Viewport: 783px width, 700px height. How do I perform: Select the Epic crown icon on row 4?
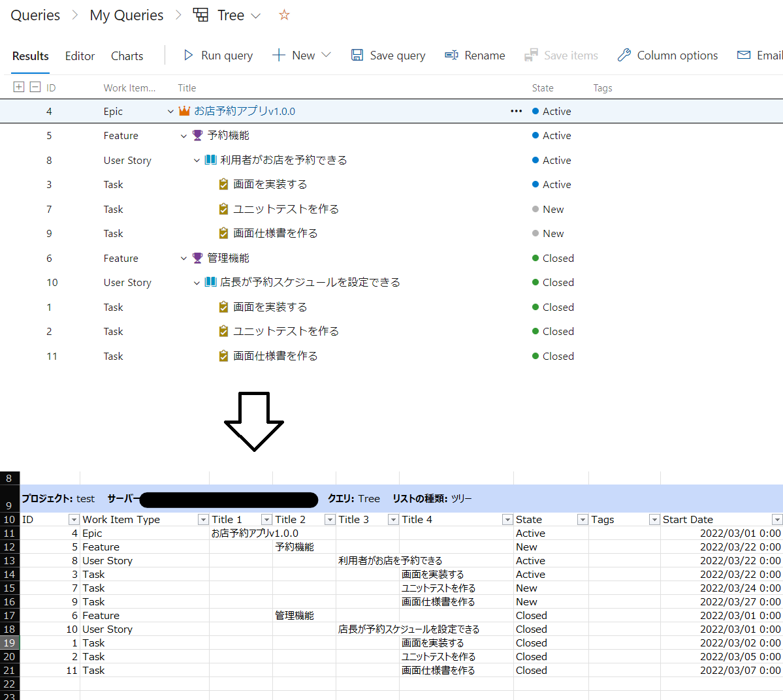tap(184, 111)
